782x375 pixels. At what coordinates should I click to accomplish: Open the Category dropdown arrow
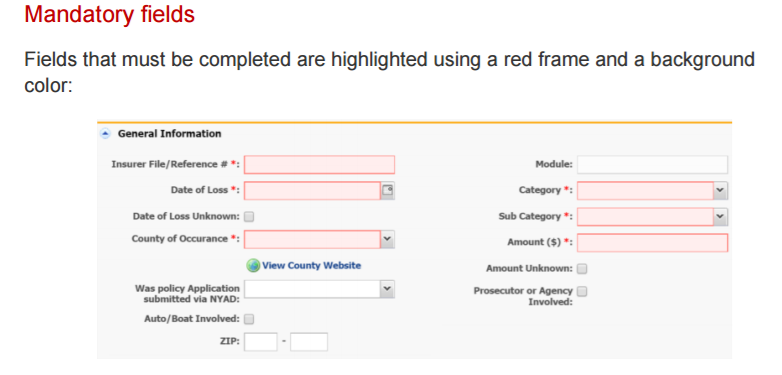(721, 190)
